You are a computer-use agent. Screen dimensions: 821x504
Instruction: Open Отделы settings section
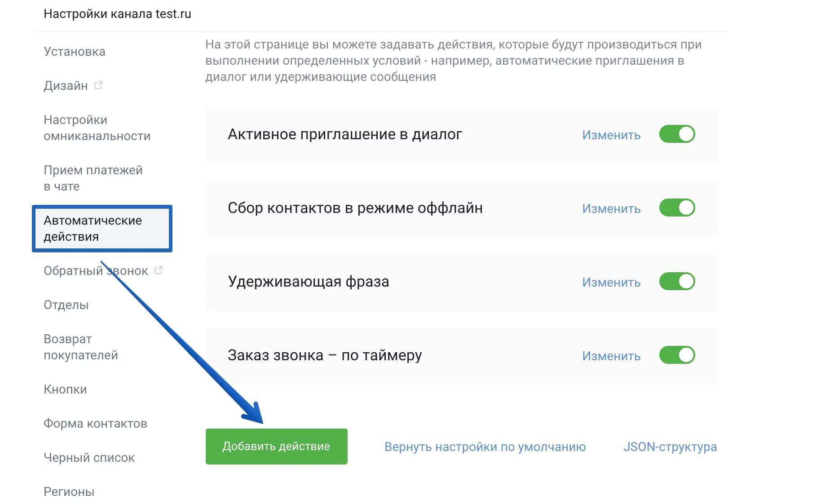click(x=66, y=305)
